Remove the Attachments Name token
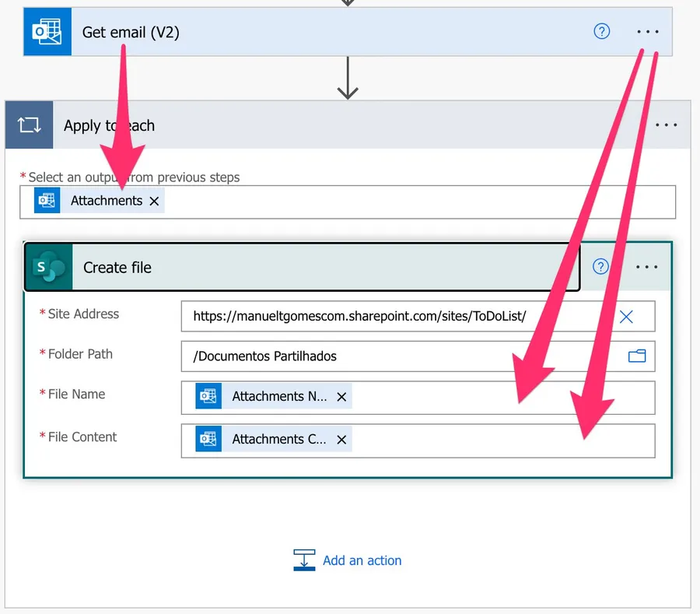The height and width of the screenshot is (614, 700). coord(341,397)
